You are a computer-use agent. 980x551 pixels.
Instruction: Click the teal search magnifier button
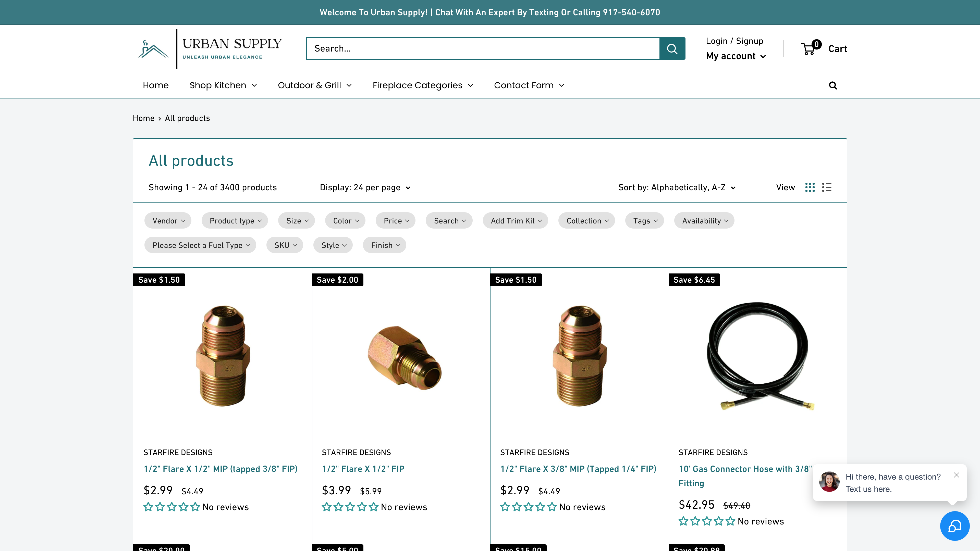tap(672, 49)
